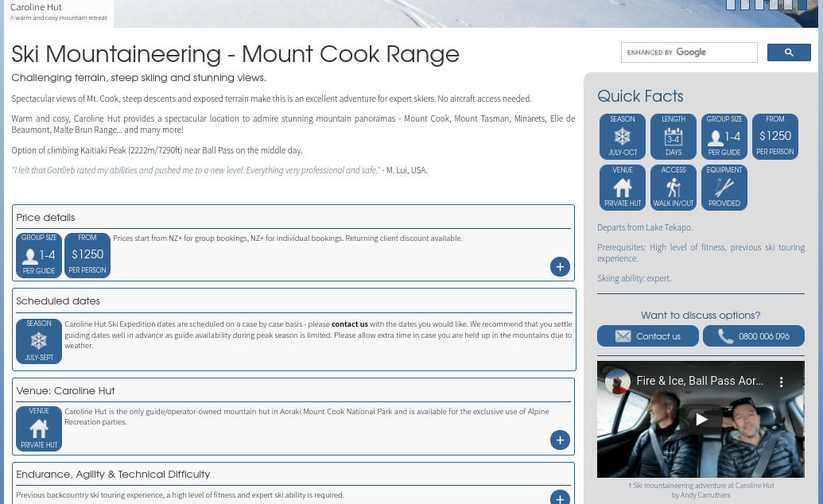This screenshot has width=823, height=504.
Task: Click the Venue Private Hut icon in Quick Facts
Action: pos(623,188)
